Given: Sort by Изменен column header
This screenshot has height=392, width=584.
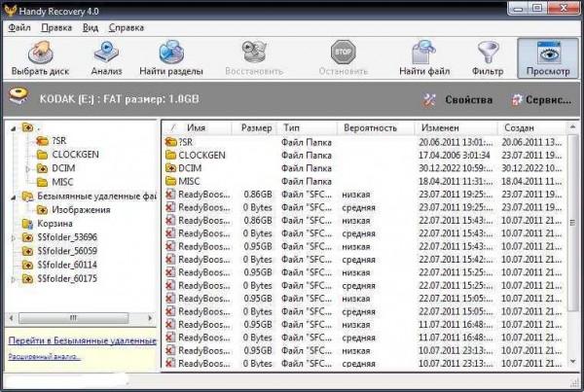Looking at the screenshot, I should (x=456, y=127).
